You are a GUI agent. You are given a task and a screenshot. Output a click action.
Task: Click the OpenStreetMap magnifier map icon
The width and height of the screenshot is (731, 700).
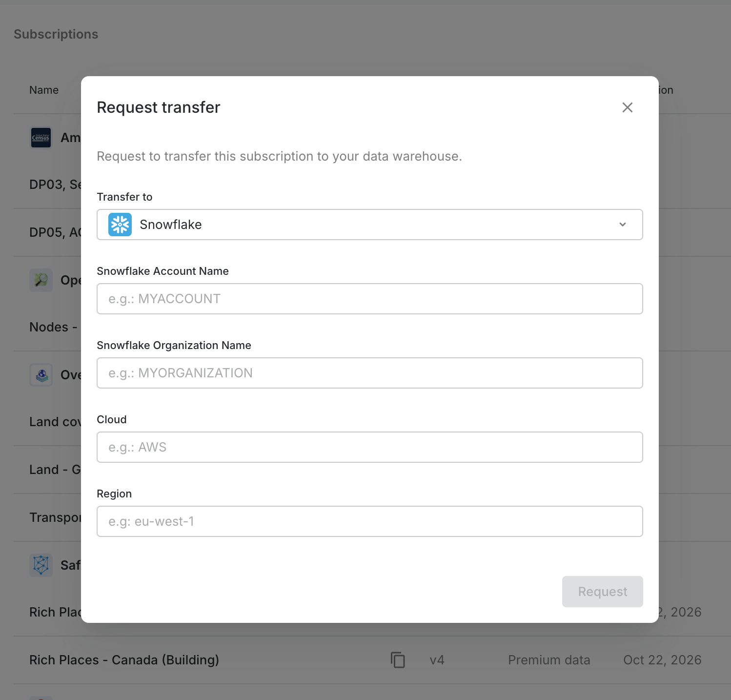[41, 280]
